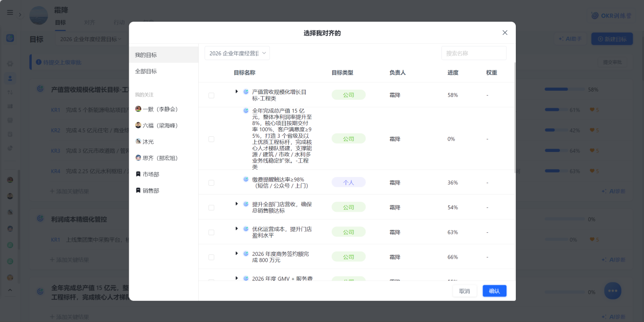
Task: Click the heart icon on the KR1 61% row
Action: coord(592,110)
